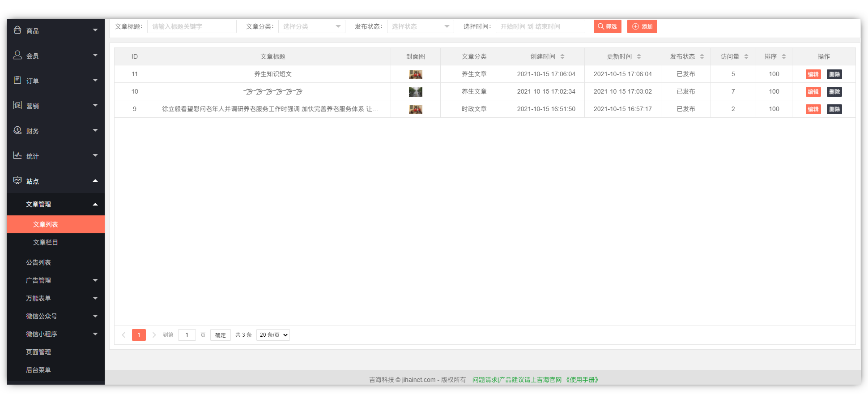This screenshot has height=403, width=868.
Task: Delete article 养生知识短文
Action: [x=834, y=74]
